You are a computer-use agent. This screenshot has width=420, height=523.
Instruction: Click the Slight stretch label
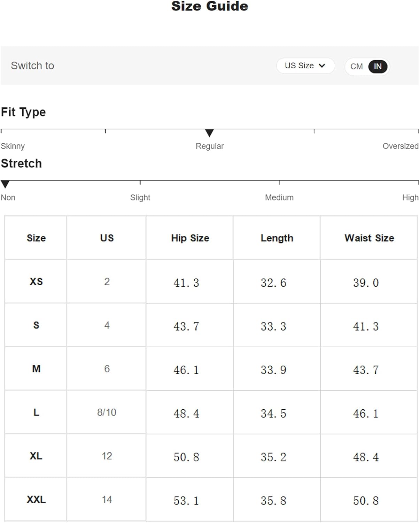coord(140,197)
